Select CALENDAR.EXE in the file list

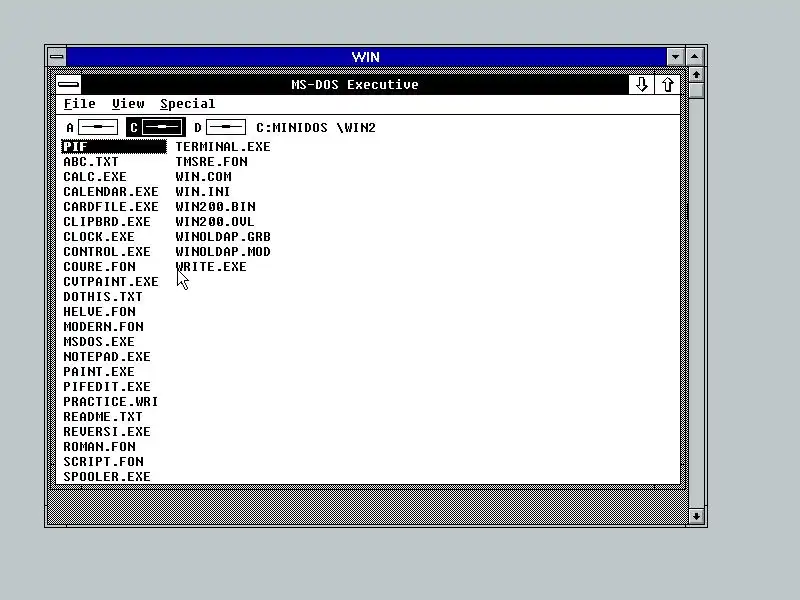(x=111, y=192)
